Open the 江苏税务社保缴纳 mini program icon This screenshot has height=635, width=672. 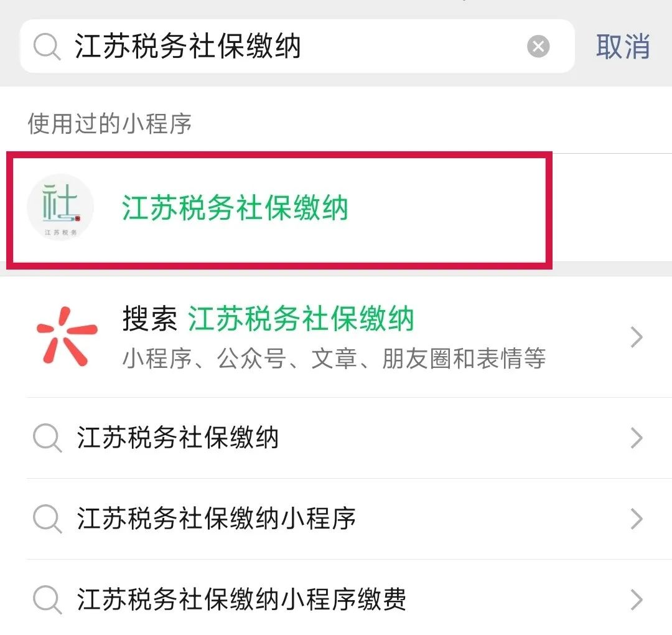60,207
